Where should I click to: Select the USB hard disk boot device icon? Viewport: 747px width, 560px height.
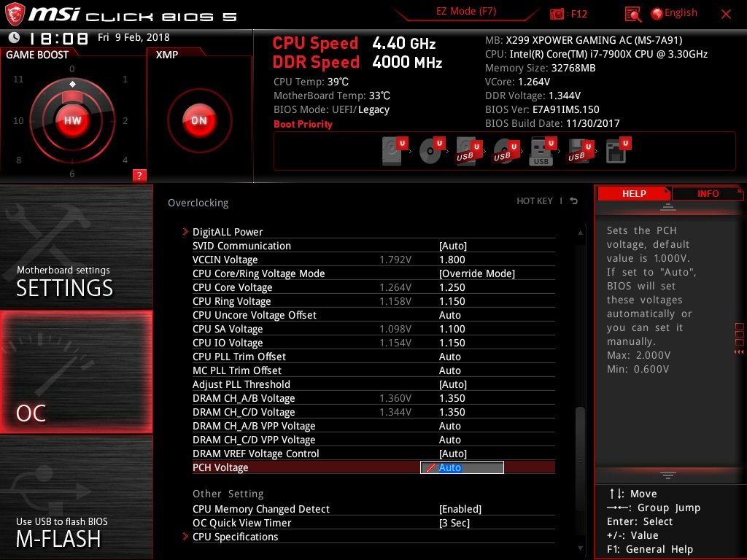click(469, 150)
